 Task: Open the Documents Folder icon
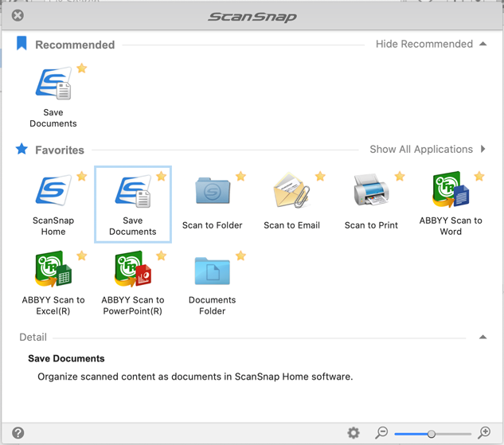pyautogui.click(x=213, y=271)
